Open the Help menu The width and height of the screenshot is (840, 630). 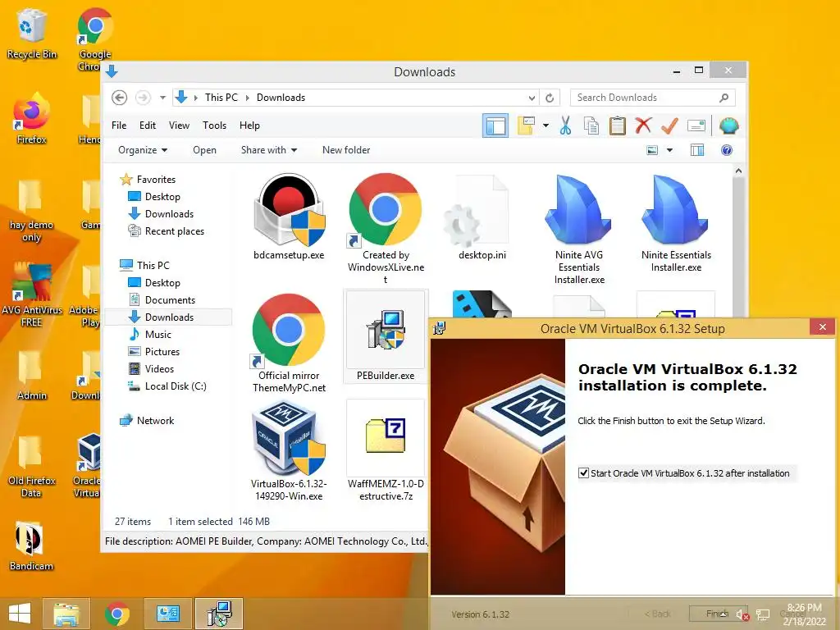(x=249, y=126)
